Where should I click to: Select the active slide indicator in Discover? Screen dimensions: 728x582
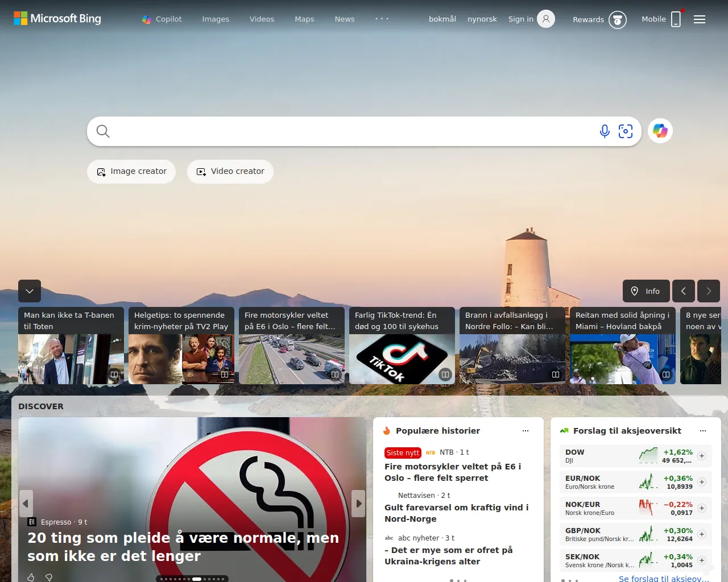pyautogui.click(x=197, y=579)
